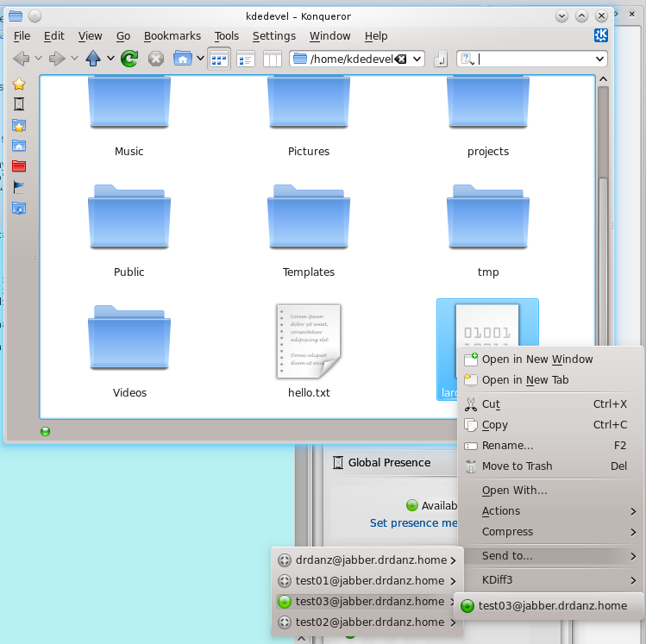Select the hello.txt file
646x644 pixels.
[x=309, y=351]
